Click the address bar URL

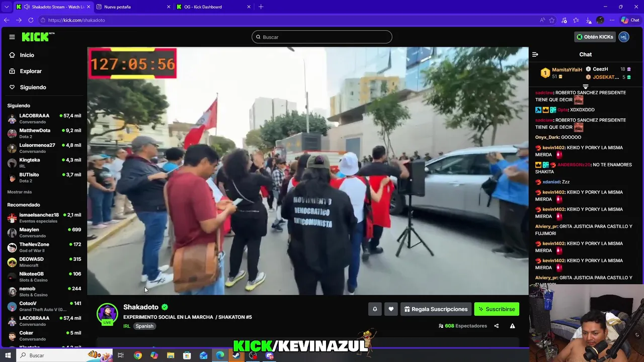click(x=76, y=20)
